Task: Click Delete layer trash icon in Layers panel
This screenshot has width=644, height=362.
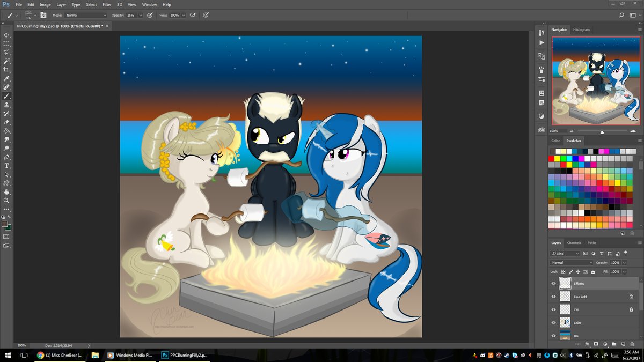Action: point(632,343)
